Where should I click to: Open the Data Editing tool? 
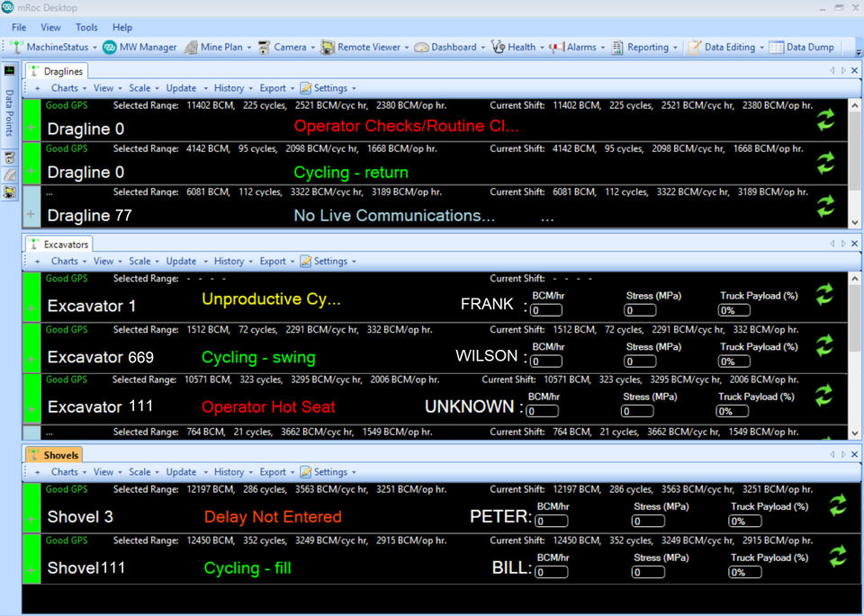(724, 48)
